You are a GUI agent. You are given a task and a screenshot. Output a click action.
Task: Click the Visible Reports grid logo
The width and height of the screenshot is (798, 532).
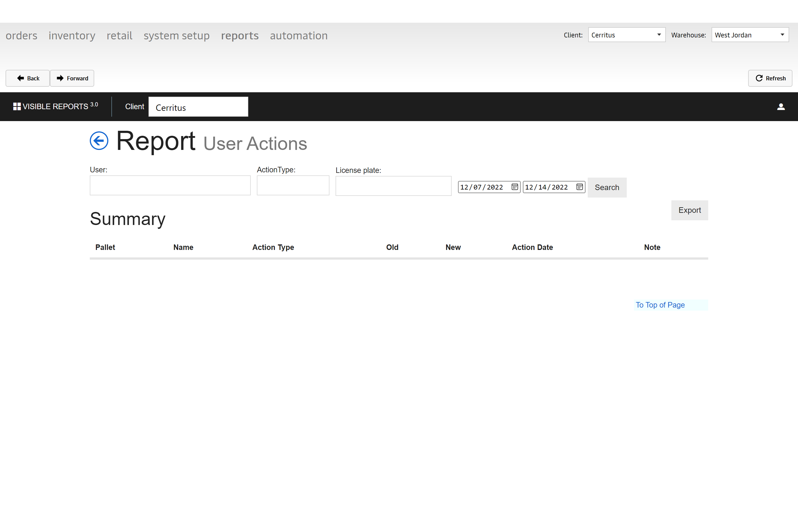coord(17,106)
